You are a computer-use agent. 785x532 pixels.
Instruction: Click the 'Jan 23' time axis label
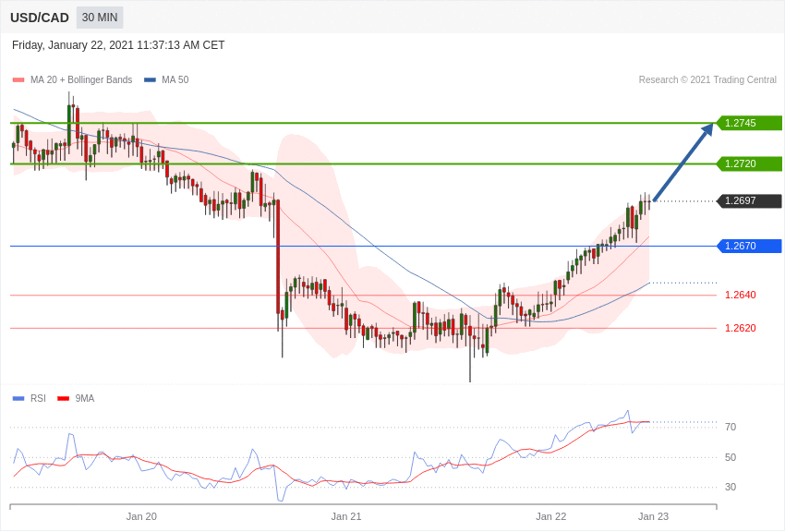(x=653, y=516)
